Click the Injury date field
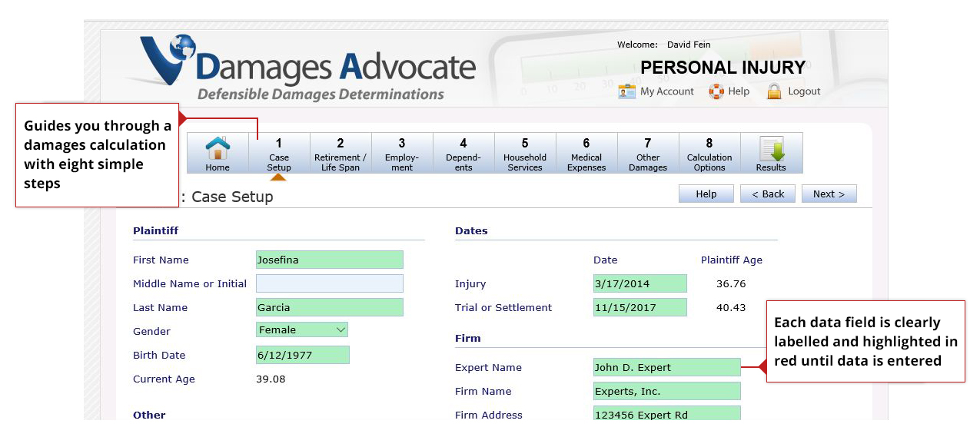980x447 pixels. [640, 283]
